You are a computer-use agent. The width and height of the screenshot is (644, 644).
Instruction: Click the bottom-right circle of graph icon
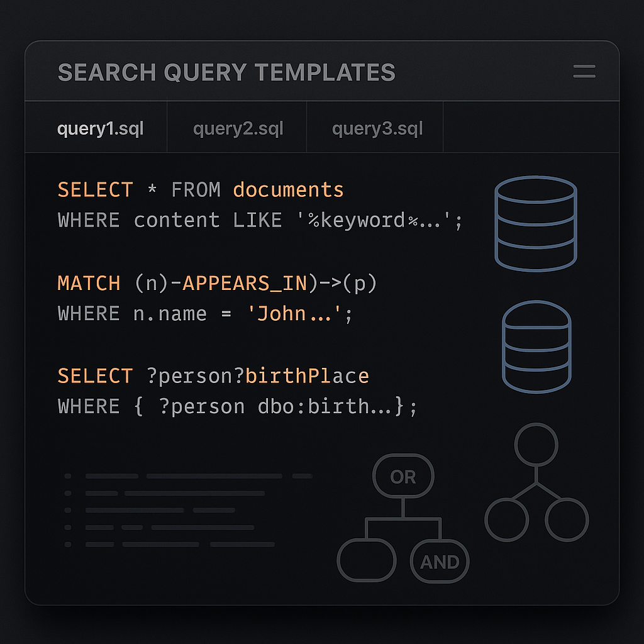[x=567, y=519]
